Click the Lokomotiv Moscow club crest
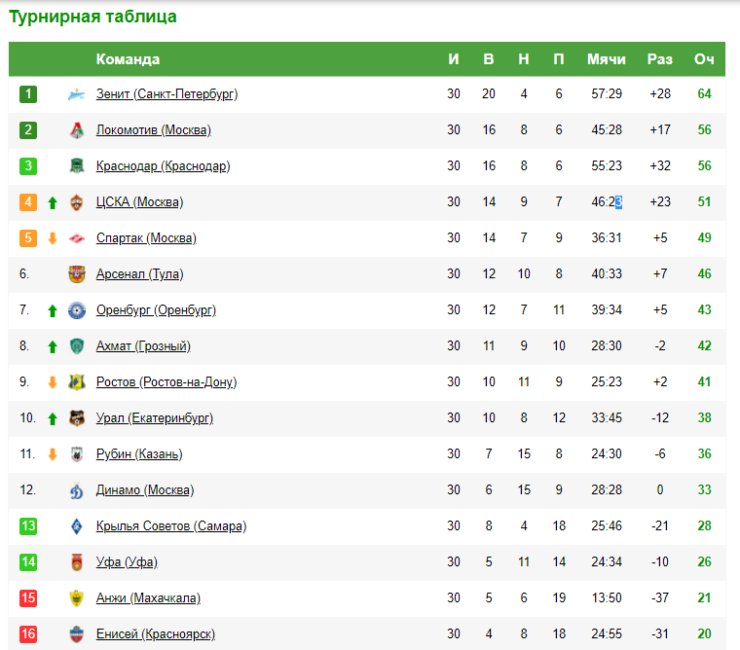This screenshot has height=650, width=740. [77, 130]
